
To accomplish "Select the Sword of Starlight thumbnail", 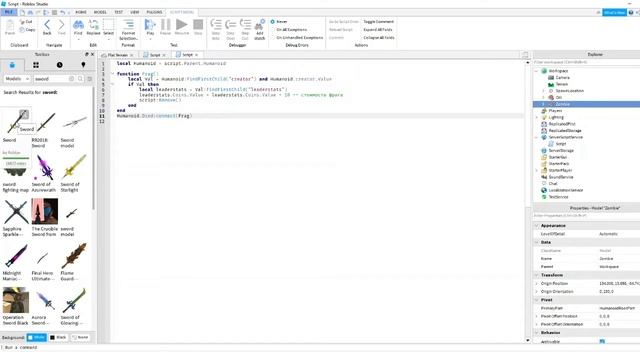I will point(74,168).
